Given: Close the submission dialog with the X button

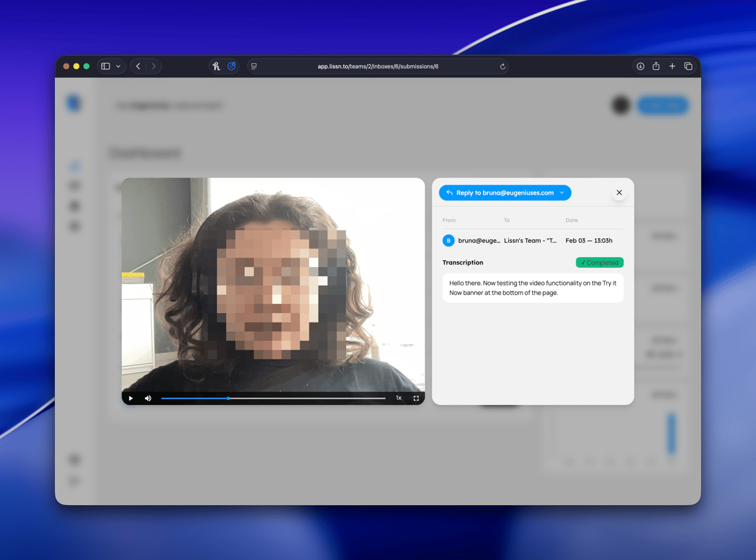Looking at the screenshot, I should 619,193.
